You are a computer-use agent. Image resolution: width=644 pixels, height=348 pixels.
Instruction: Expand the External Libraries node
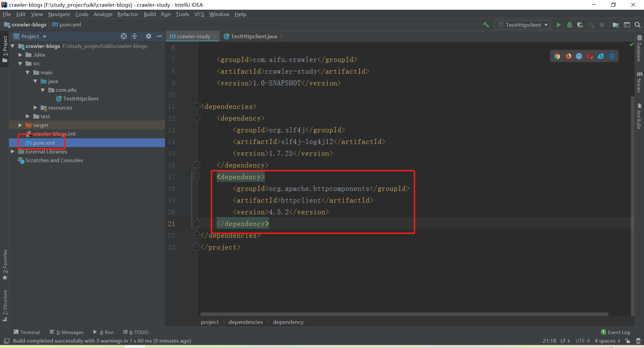point(13,151)
